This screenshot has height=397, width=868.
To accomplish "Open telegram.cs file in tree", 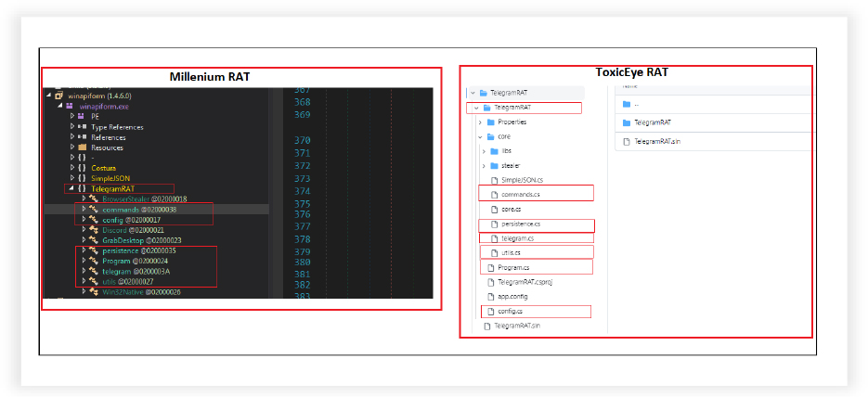I will click(518, 239).
